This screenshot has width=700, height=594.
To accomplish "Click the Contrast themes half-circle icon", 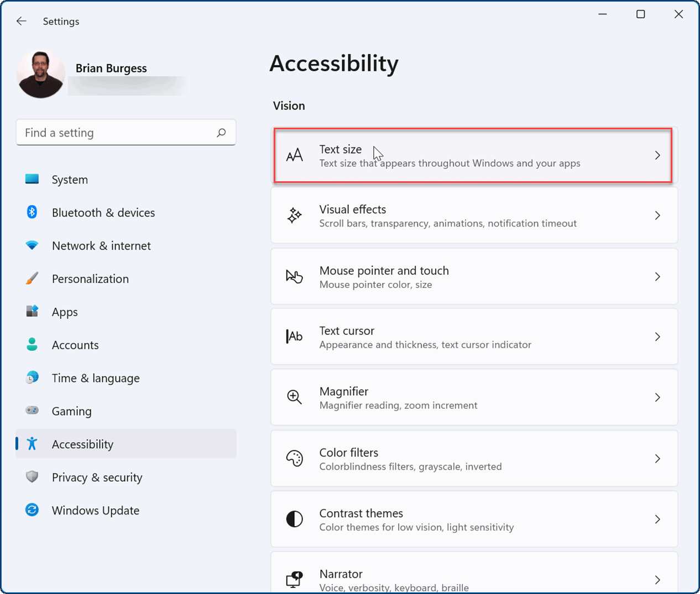I will click(x=294, y=519).
